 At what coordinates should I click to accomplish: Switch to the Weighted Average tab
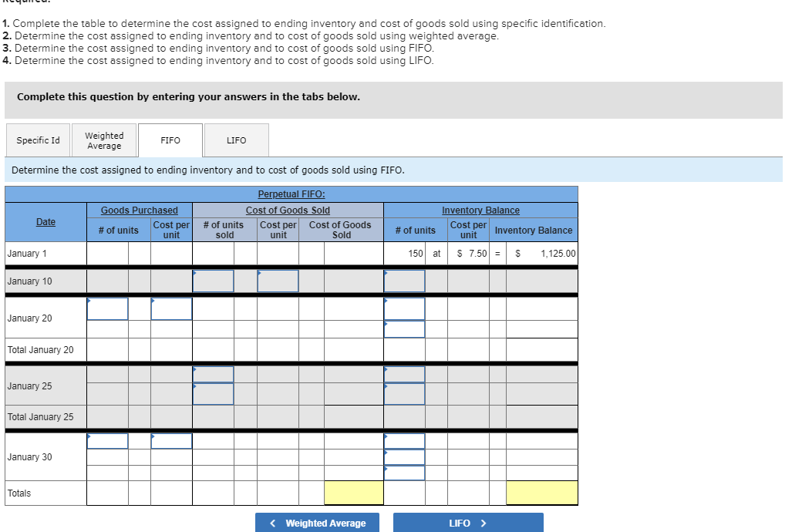click(x=104, y=140)
